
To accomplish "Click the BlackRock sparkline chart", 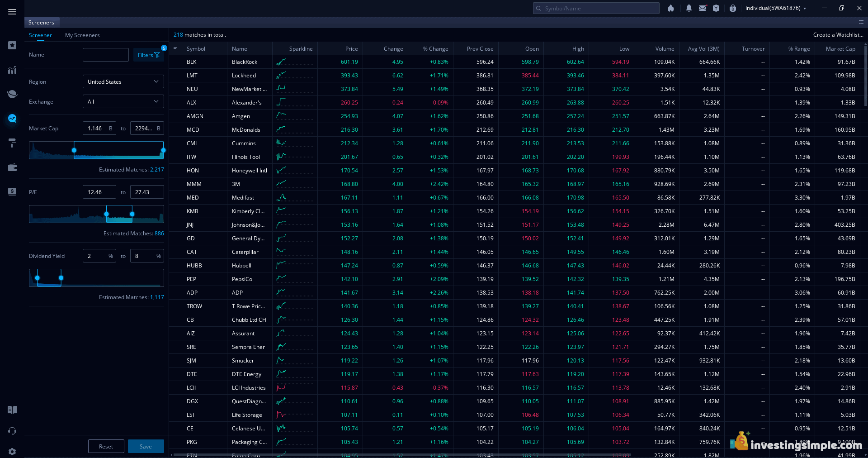I will (x=295, y=62).
